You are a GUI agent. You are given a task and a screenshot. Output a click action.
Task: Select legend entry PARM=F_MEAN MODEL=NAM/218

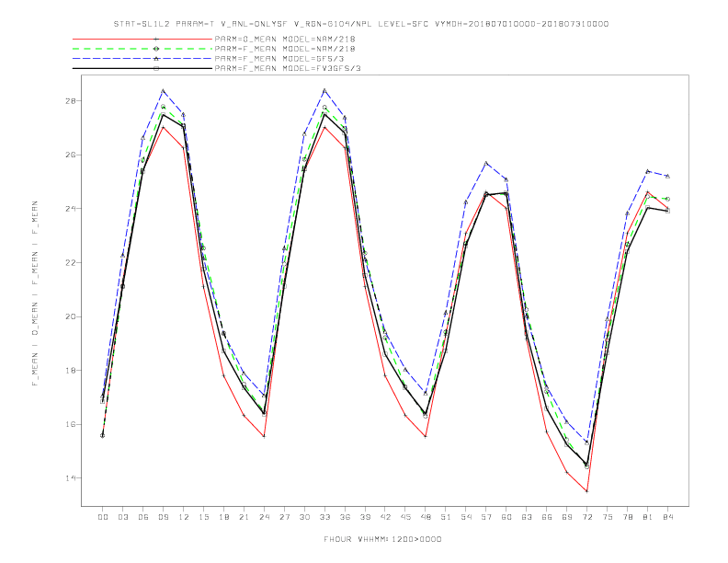click(x=285, y=49)
